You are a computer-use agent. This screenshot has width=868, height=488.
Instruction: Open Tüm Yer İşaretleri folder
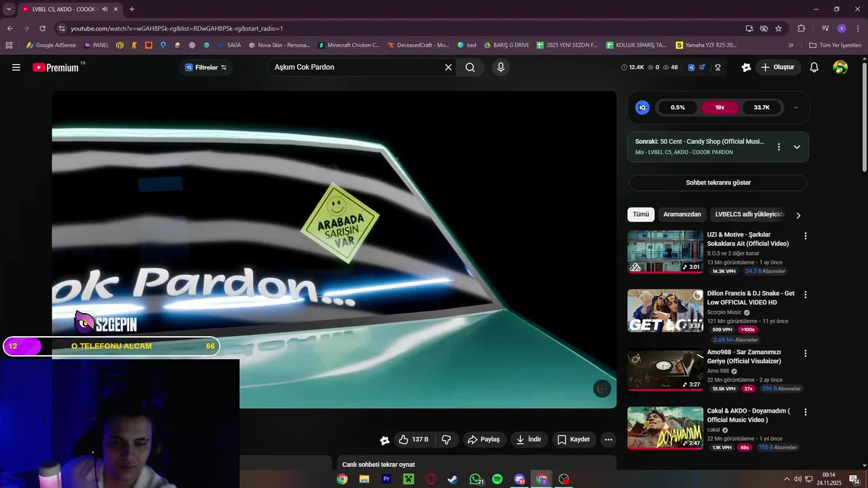pos(835,45)
